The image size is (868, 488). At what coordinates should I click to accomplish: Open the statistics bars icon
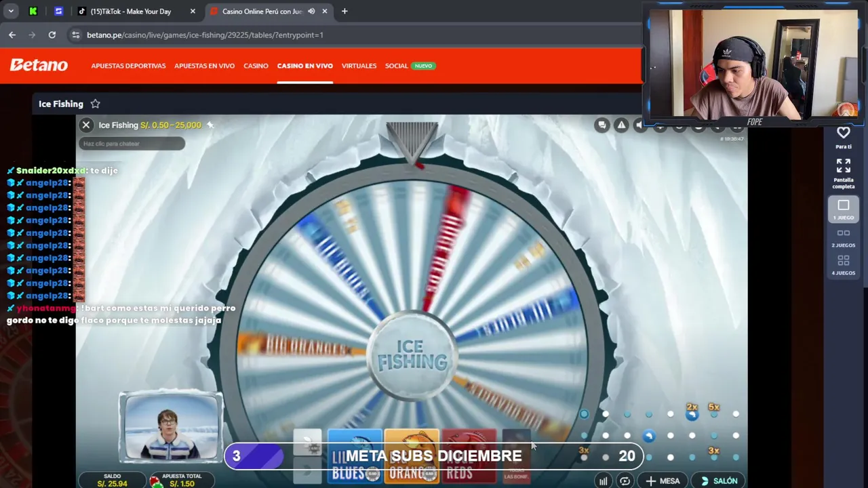[603, 481]
